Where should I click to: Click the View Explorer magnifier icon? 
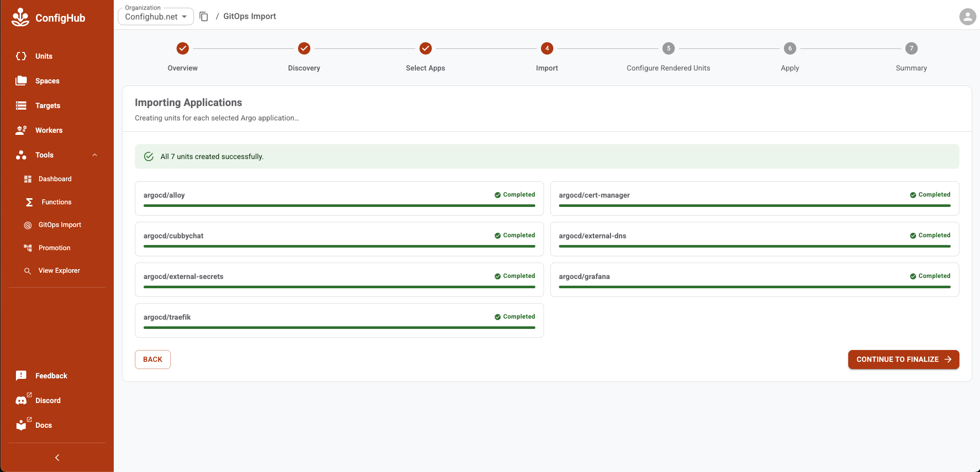tap(28, 271)
